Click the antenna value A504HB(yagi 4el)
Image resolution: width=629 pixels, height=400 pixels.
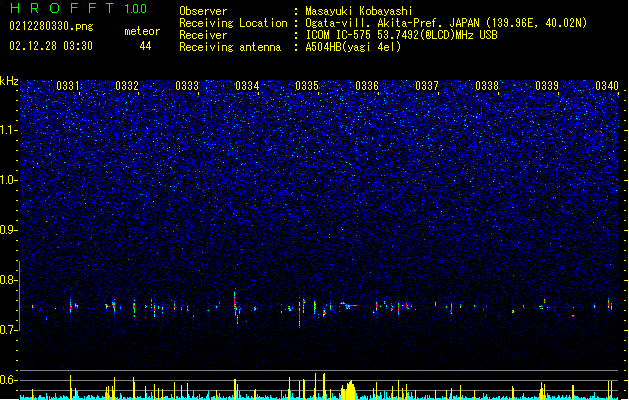[353, 47]
